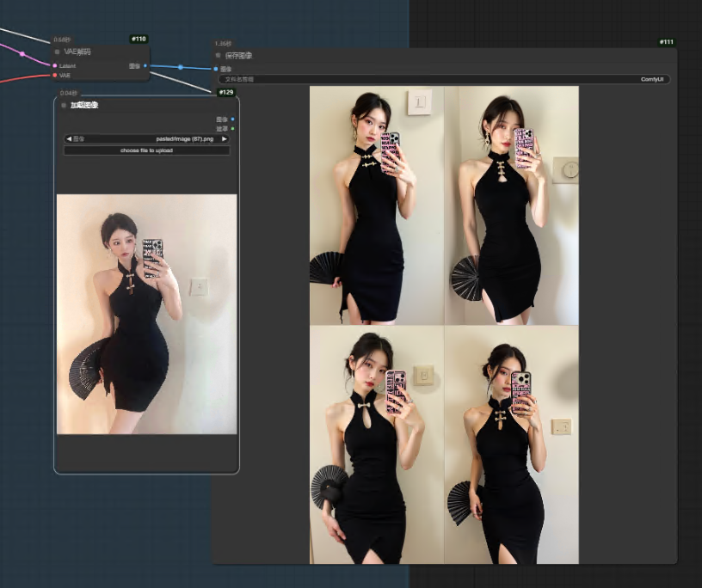Select previous image with the left arrow
This screenshot has height=588, width=702.
click(69, 138)
